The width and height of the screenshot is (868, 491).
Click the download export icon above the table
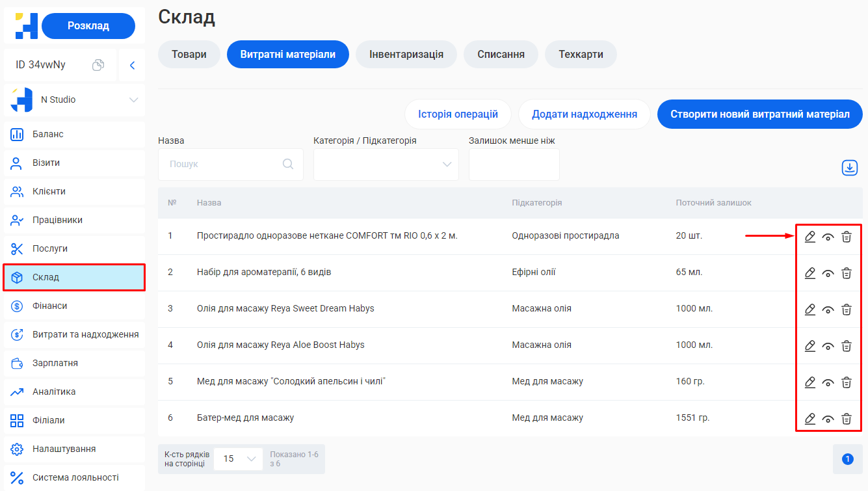(849, 168)
